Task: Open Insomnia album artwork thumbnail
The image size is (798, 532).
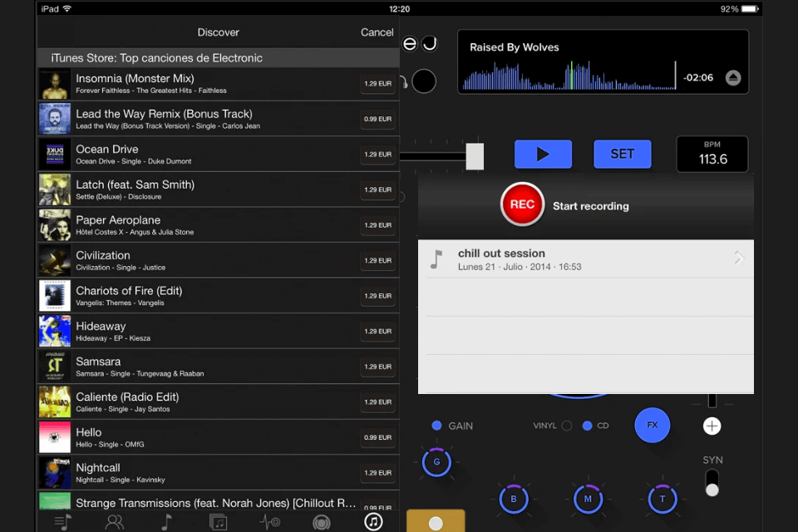Action: tap(55, 84)
